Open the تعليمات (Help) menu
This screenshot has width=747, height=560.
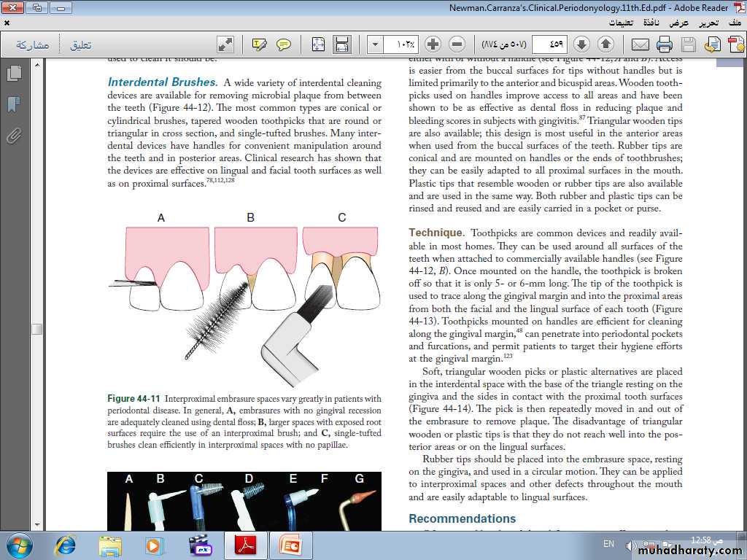click(620, 23)
